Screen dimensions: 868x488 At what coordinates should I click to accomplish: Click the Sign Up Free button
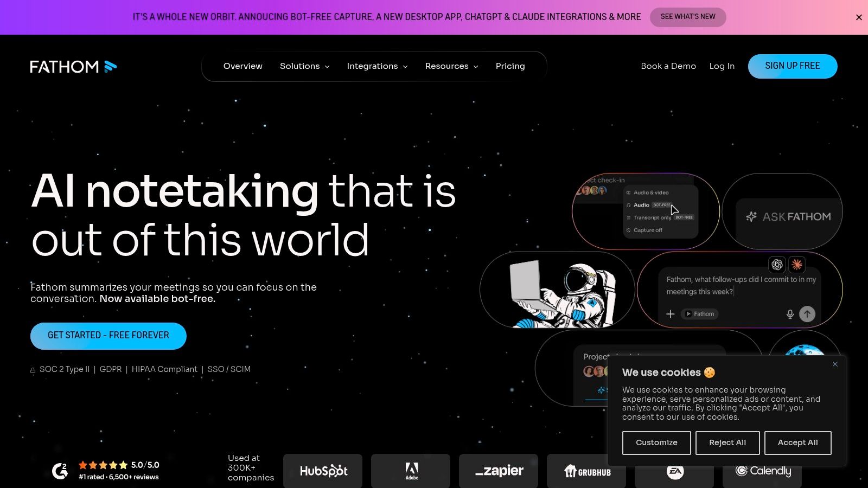point(793,66)
